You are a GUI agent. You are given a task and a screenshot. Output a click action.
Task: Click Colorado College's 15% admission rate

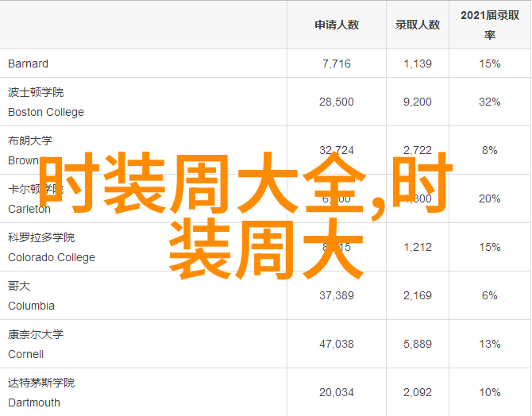pyautogui.click(x=490, y=247)
